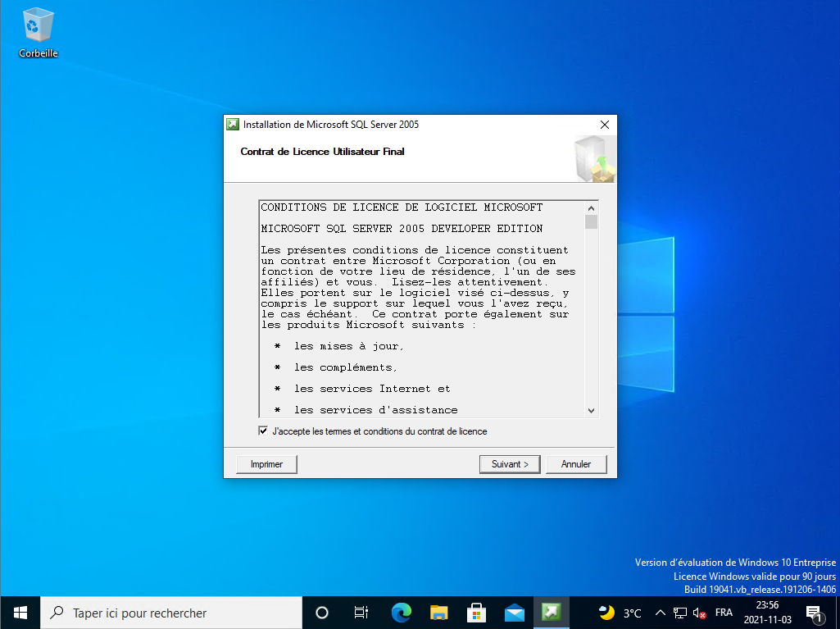Open Cortana circle icon in taskbar
The width and height of the screenshot is (840, 629).
coord(322,613)
